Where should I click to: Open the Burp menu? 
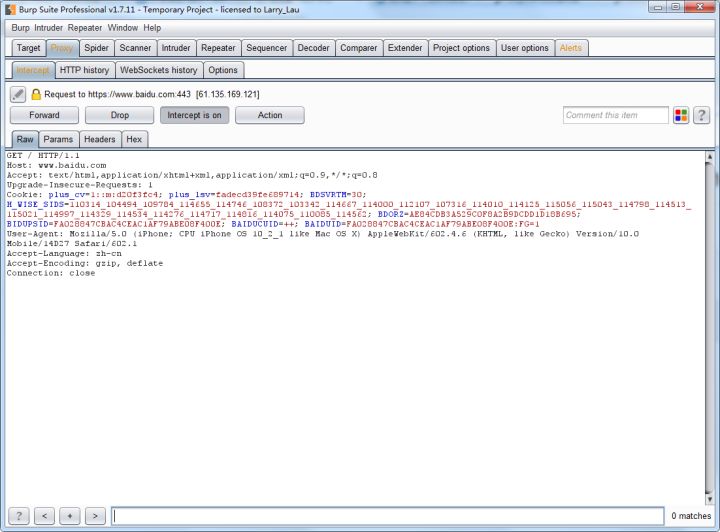pyautogui.click(x=20, y=28)
